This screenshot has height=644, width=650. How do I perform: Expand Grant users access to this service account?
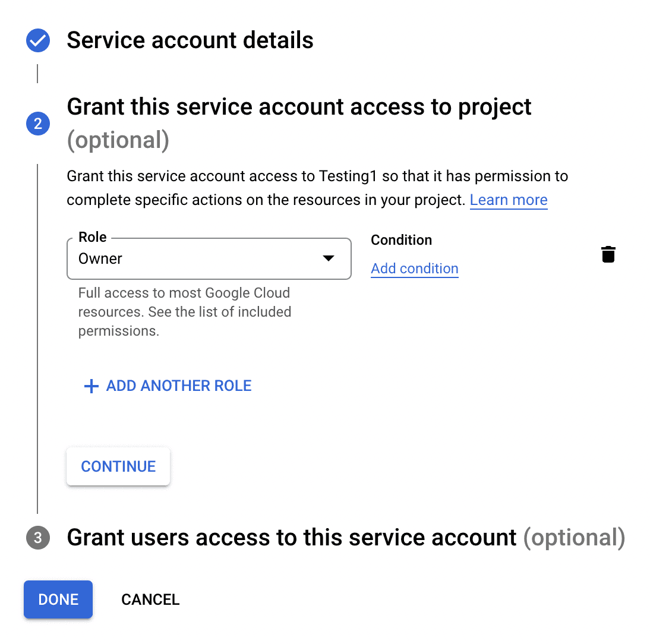[346, 538]
